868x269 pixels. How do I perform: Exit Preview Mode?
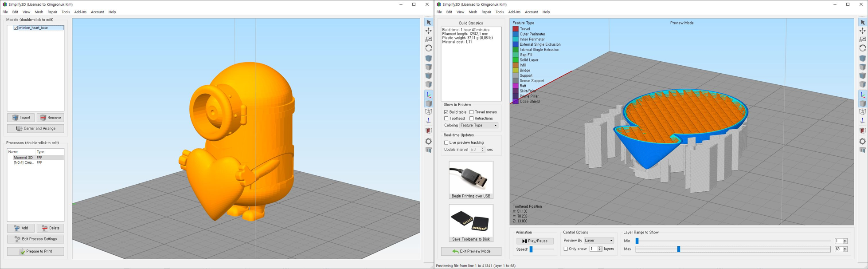pyautogui.click(x=471, y=251)
